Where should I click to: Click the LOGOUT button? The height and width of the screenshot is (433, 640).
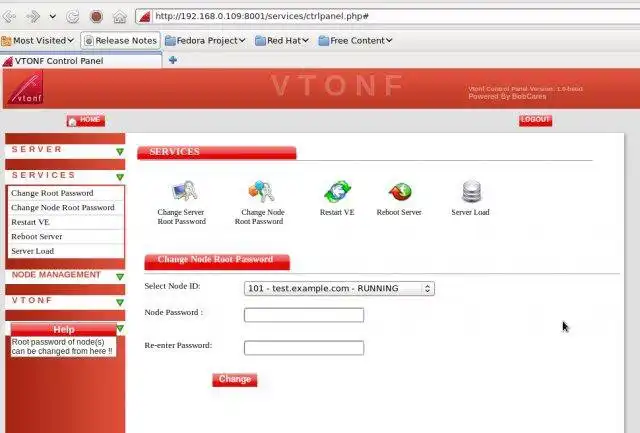(536, 120)
